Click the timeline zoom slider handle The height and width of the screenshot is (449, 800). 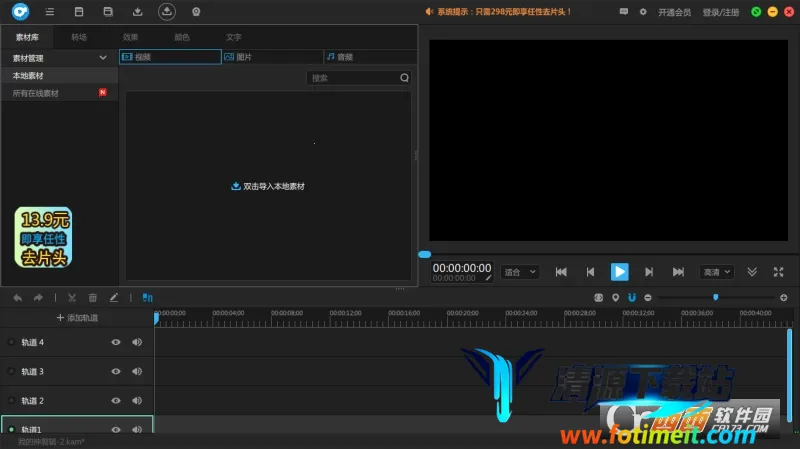point(715,297)
